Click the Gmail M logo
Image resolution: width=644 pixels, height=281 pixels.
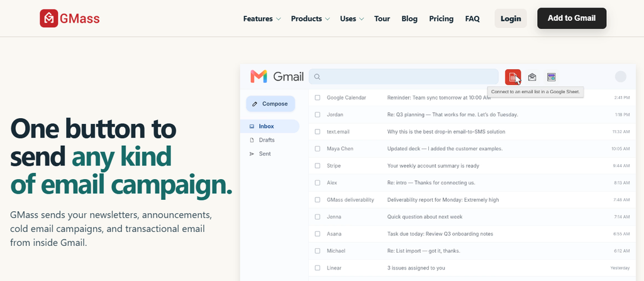[258, 77]
